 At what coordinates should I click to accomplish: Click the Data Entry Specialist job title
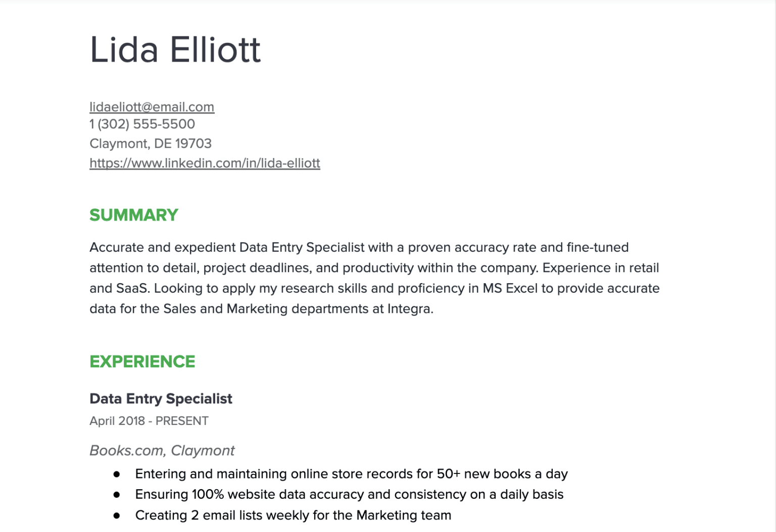coord(161,399)
